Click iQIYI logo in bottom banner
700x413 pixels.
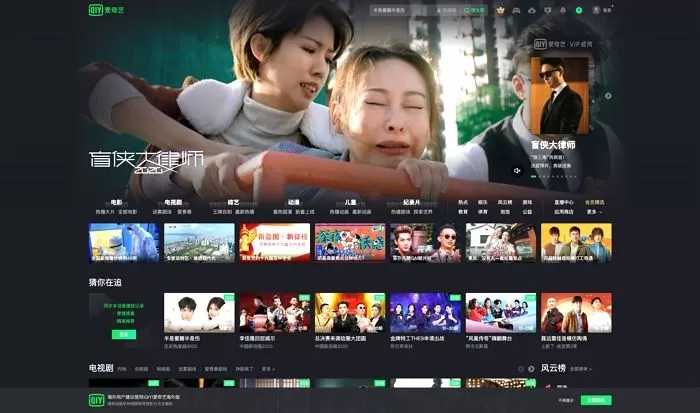pos(96,400)
